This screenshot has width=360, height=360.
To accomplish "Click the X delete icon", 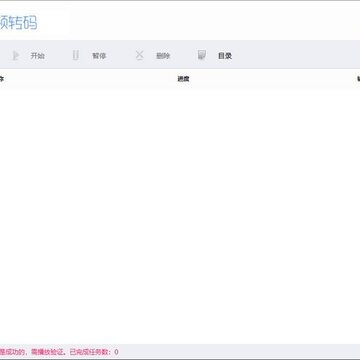I will [139, 55].
